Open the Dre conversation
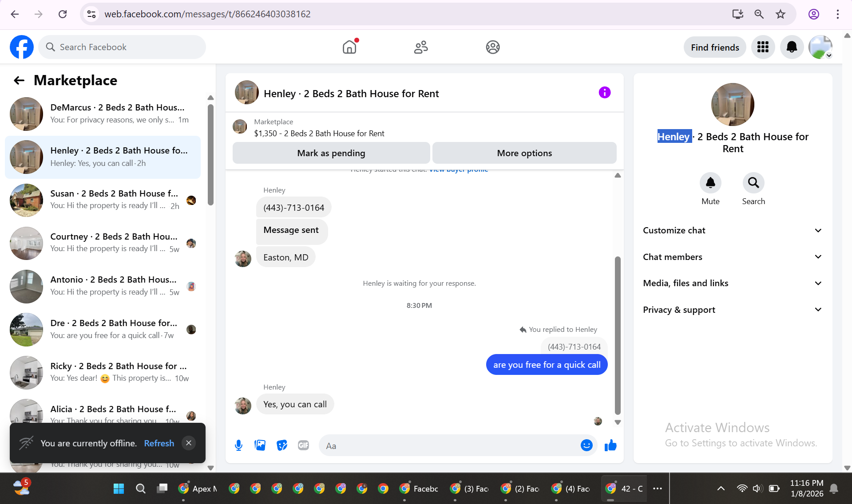The image size is (852, 504). (x=103, y=330)
